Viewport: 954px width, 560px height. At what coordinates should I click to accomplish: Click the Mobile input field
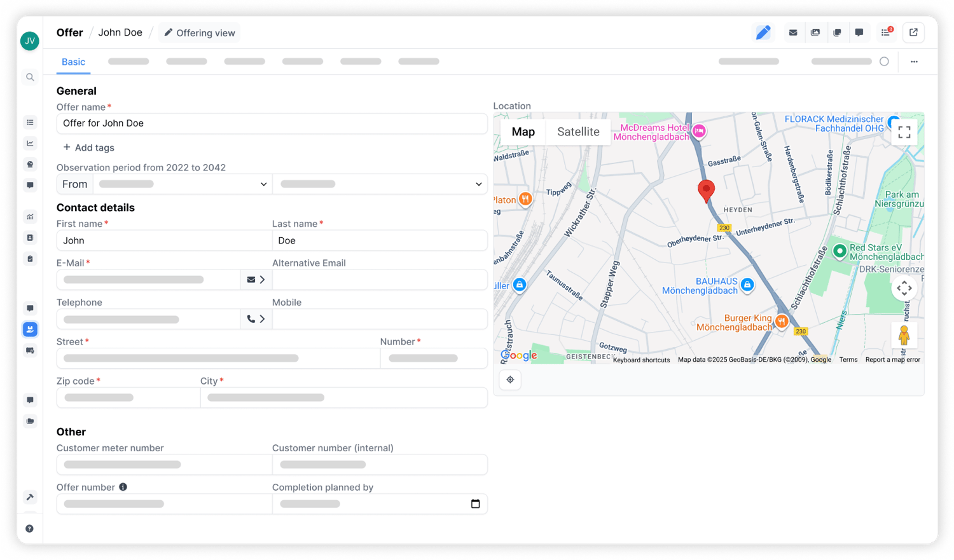[380, 319]
